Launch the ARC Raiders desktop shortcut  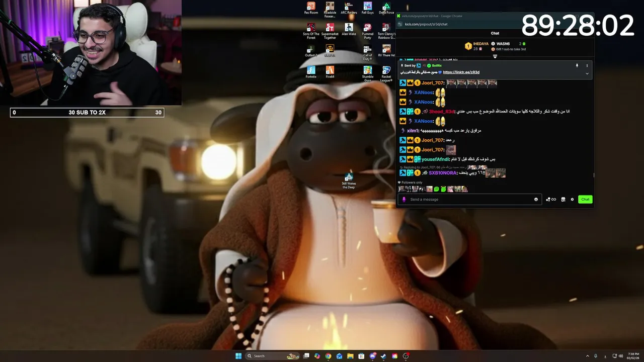pos(349,8)
